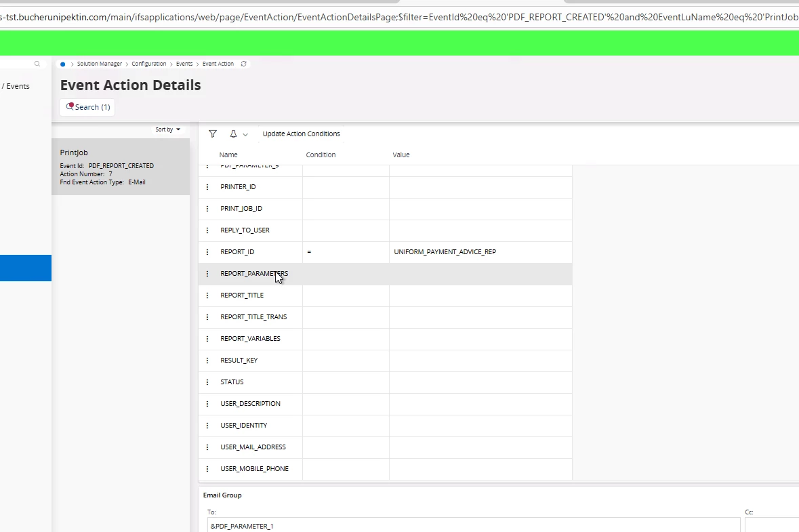799x532 pixels.
Task: Click the Value column header
Action: coord(401,155)
